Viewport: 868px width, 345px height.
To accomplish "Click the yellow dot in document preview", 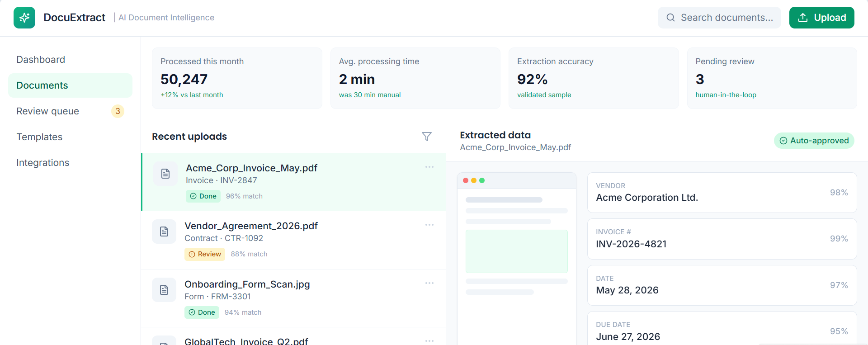I will tap(474, 180).
